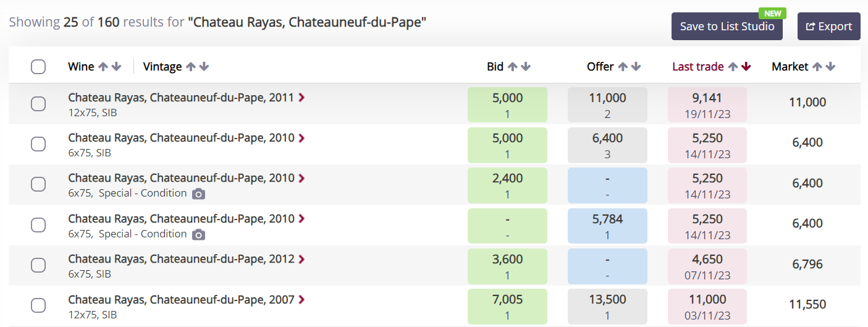
Task: Sort Bid column ascending arrow
Action: point(513,67)
